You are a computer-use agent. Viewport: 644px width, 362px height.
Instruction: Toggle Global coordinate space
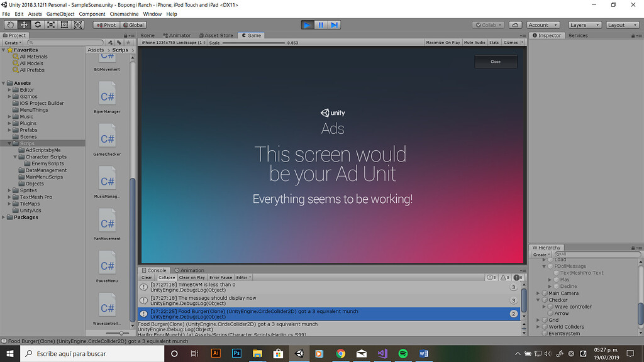tap(132, 25)
